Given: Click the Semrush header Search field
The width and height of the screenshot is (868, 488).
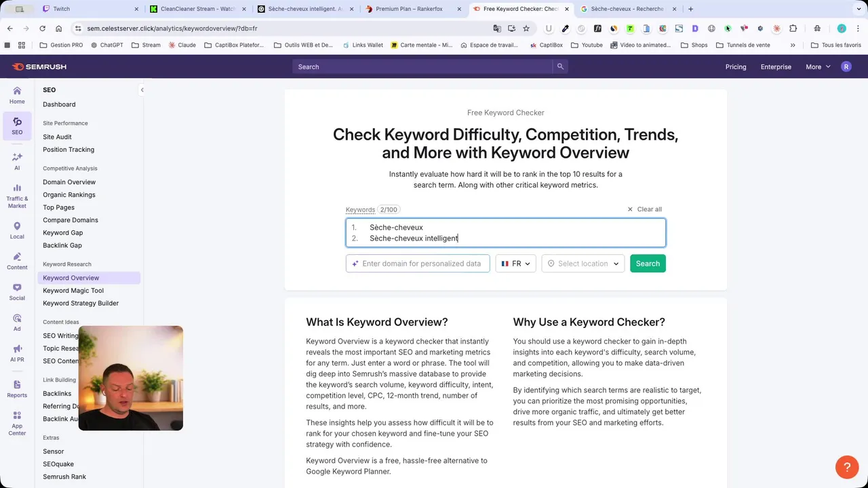Looking at the screenshot, I should [x=423, y=66].
